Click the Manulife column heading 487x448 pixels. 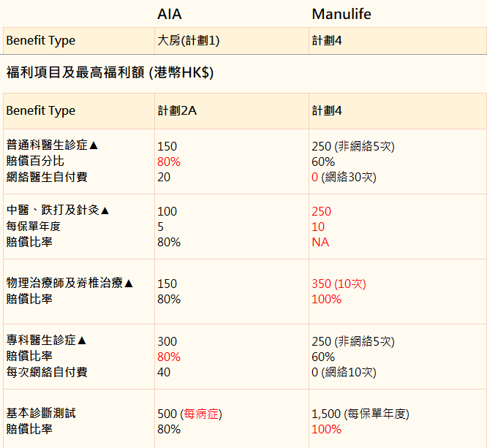341,15
